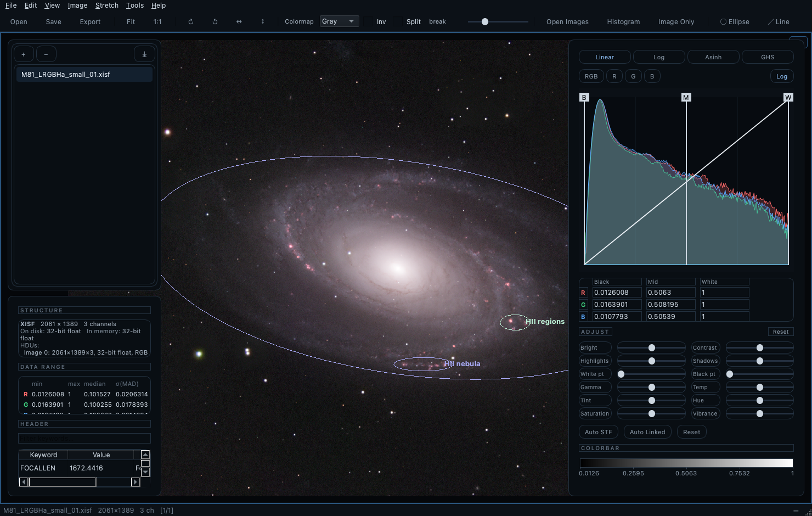812x516 pixels.
Task: Click the M midtone histogram marker
Action: click(686, 98)
